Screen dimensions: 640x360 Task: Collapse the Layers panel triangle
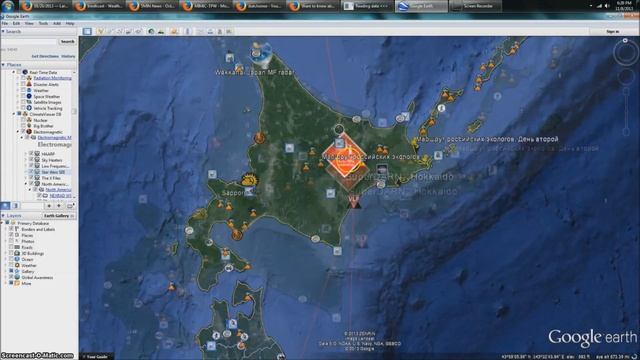tap(3, 216)
